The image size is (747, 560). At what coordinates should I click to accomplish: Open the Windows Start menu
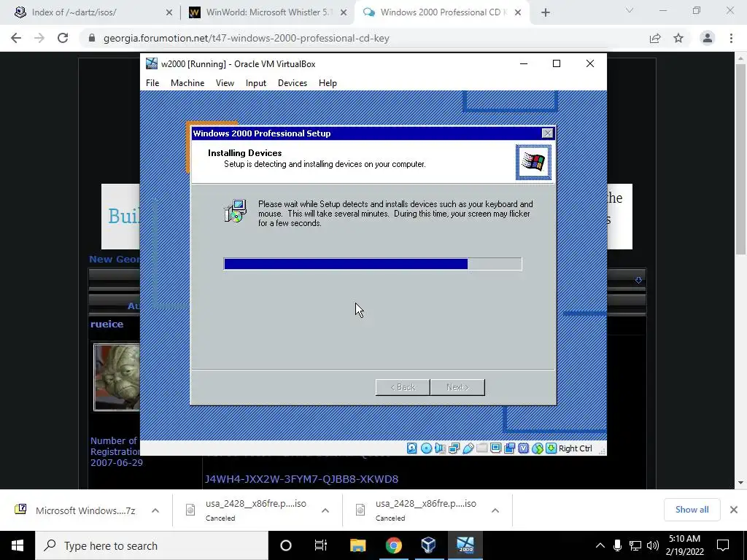coord(18,545)
